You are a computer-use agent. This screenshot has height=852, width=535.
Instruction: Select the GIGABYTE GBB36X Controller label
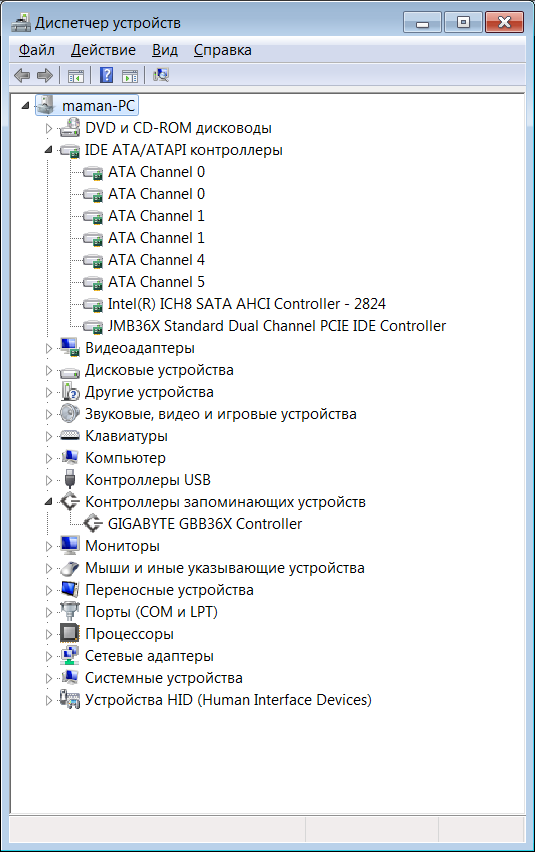point(205,524)
